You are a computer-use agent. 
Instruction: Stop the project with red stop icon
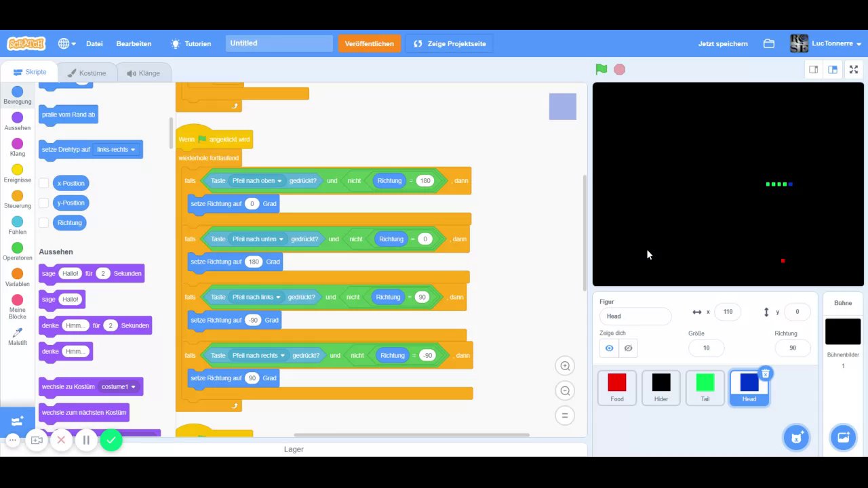click(x=619, y=69)
